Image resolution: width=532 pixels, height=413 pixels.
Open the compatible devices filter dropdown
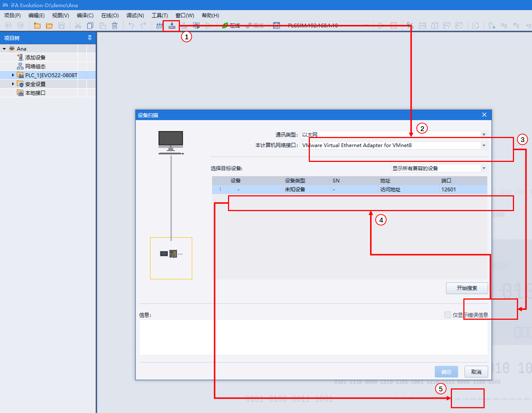pos(484,168)
